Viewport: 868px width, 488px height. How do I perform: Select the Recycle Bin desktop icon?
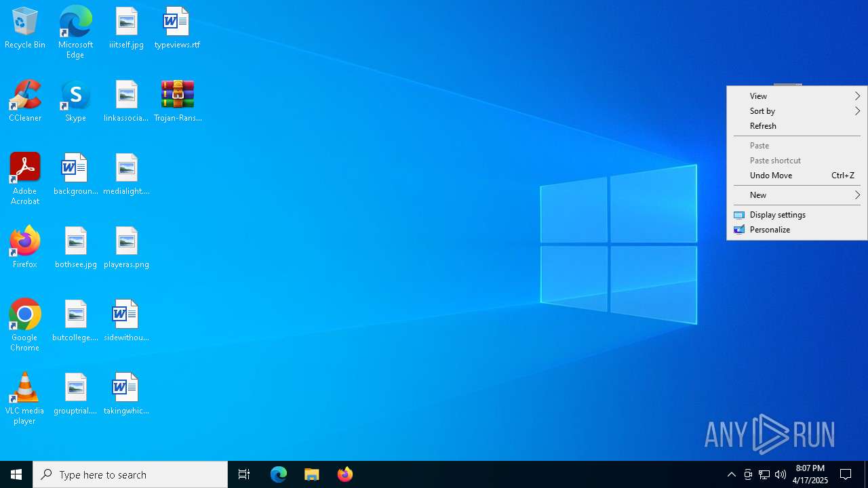coord(25,28)
